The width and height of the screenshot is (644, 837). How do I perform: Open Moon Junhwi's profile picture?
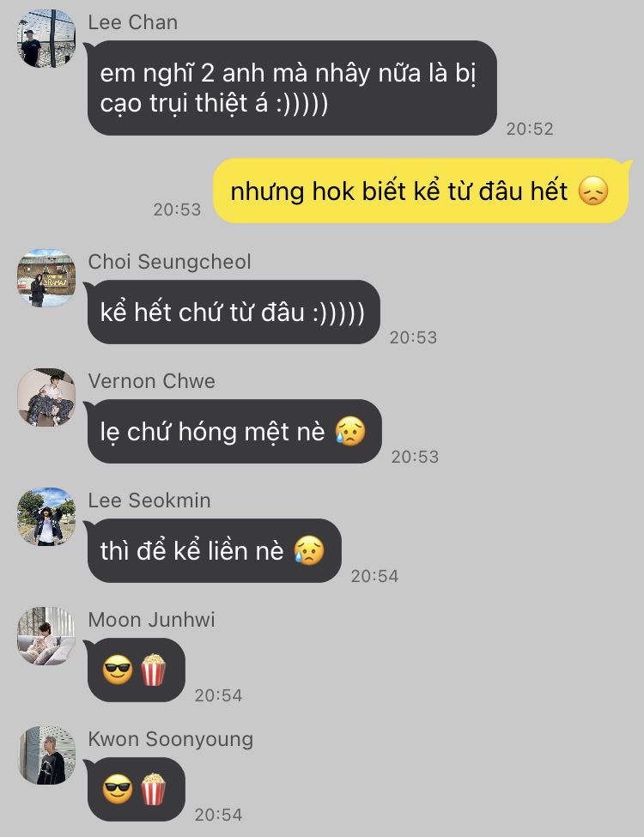coord(46,636)
